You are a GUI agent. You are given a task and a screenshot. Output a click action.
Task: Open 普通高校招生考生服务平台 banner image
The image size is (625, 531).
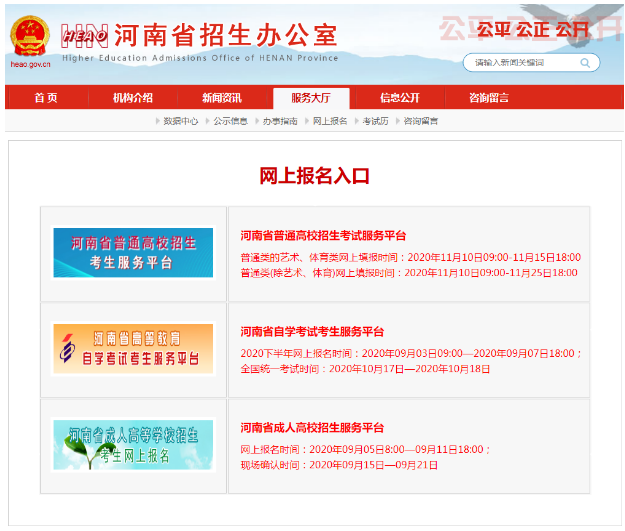click(x=133, y=253)
